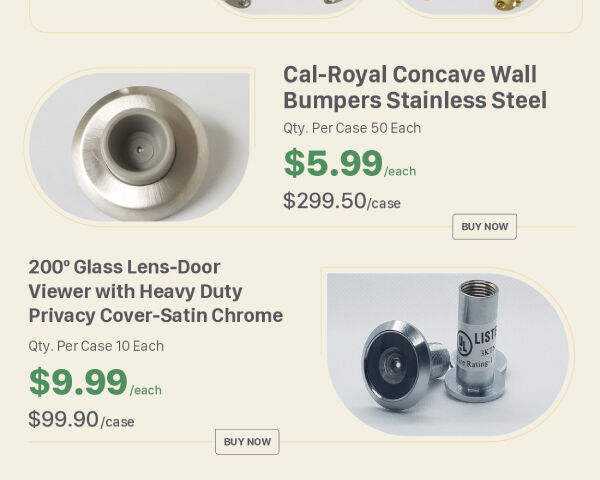The height and width of the screenshot is (480, 600).
Task: Open the partially visible silver product image
Action: [290, 6]
